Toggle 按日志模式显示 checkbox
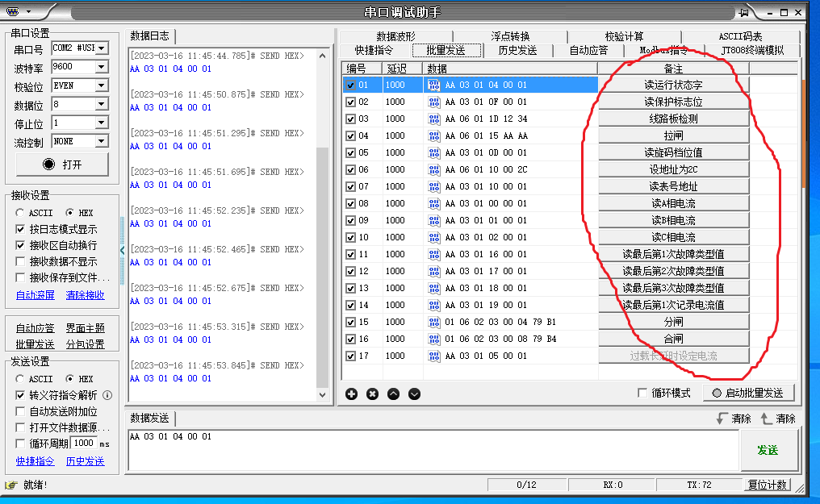The image size is (820, 504). pyautogui.click(x=20, y=229)
